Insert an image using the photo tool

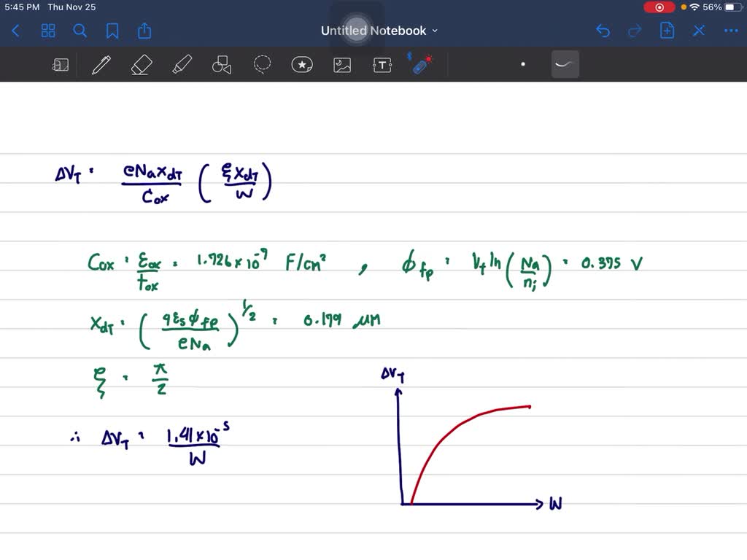[x=341, y=64]
